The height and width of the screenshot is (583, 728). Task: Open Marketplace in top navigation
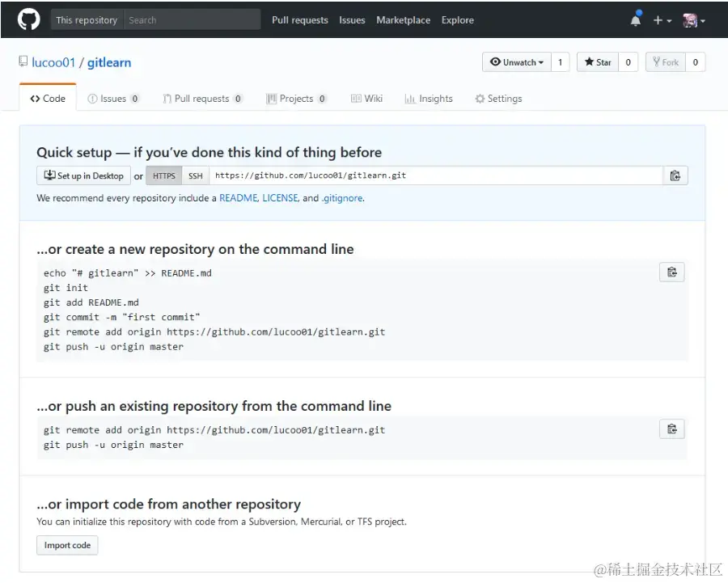coord(403,20)
